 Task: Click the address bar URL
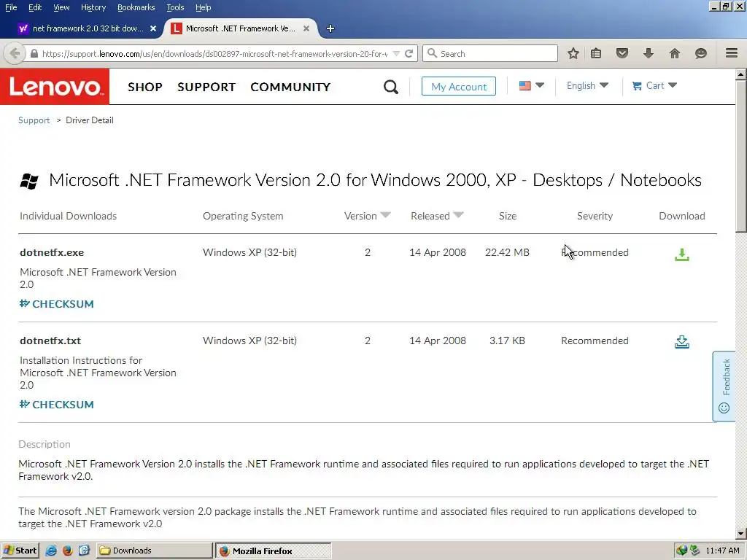click(214, 54)
